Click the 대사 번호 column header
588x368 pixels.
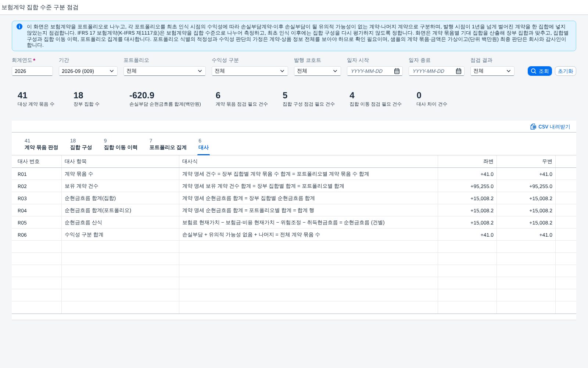click(x=37, y=162)
